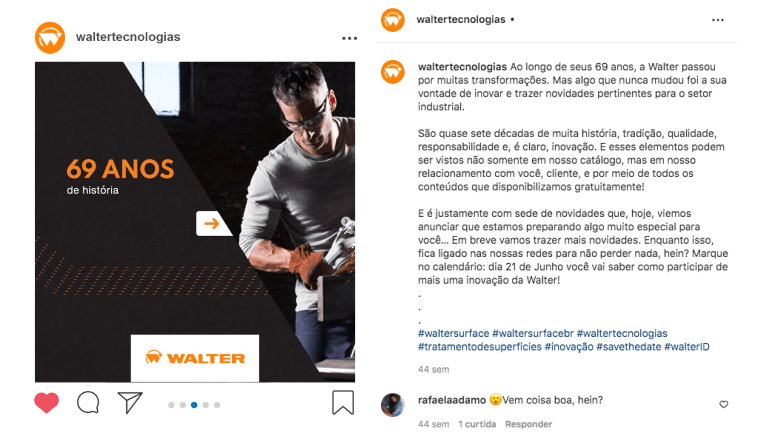This screenshot has width=757, height=447.
Task: Open three-dot options in right panel header
Action: pos(718,20)
